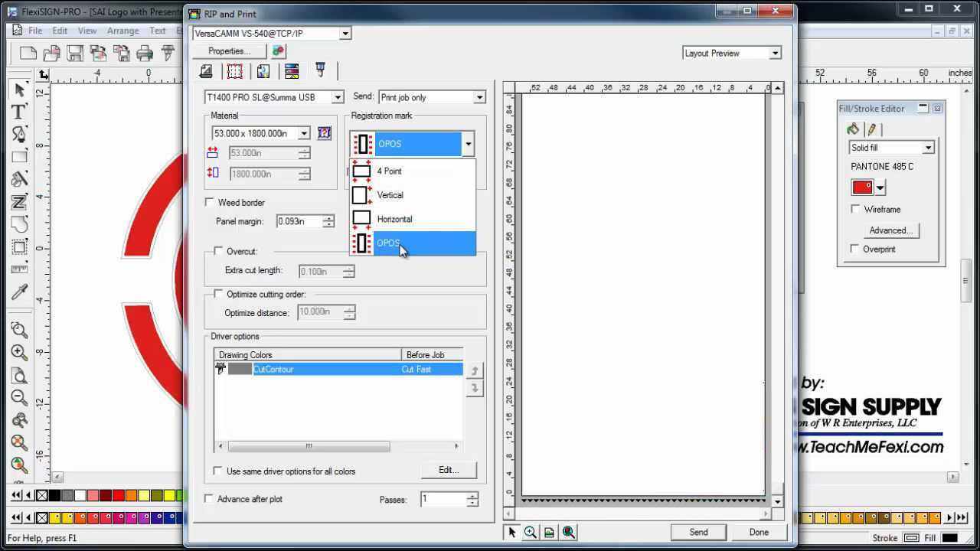This screenshot has height=551, width=980.
Task: Toggle the Overprint checkbox
Action: pos(855,249)
